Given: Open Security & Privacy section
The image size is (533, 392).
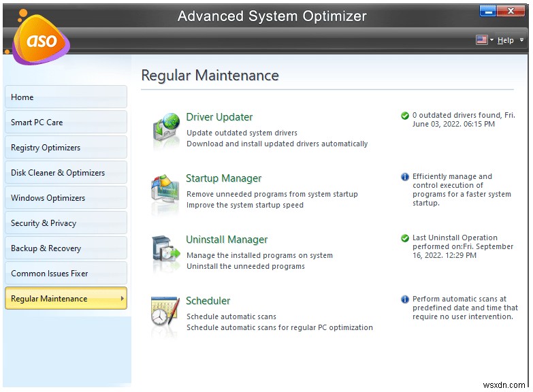Looking at the screenshot, I should click(x=66, y=223).
